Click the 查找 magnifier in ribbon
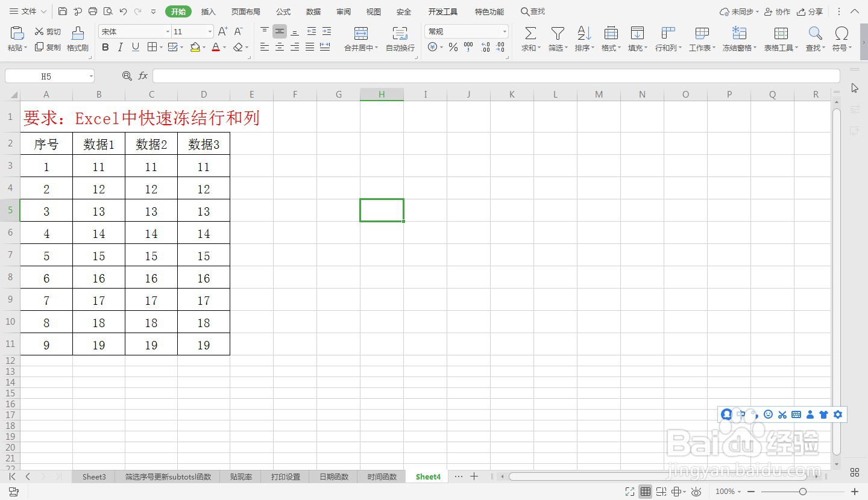 [x=815, y=33]
